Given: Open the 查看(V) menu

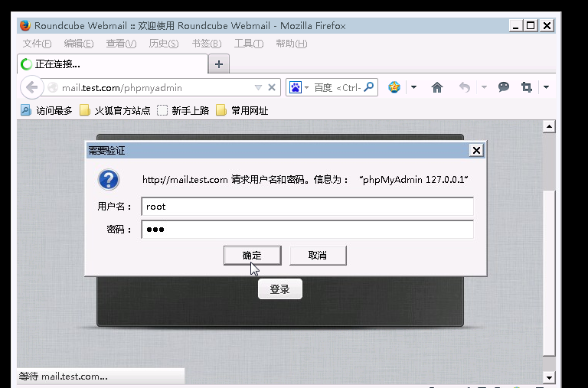Looking at the screenshot, I should (x=121, y=44).
